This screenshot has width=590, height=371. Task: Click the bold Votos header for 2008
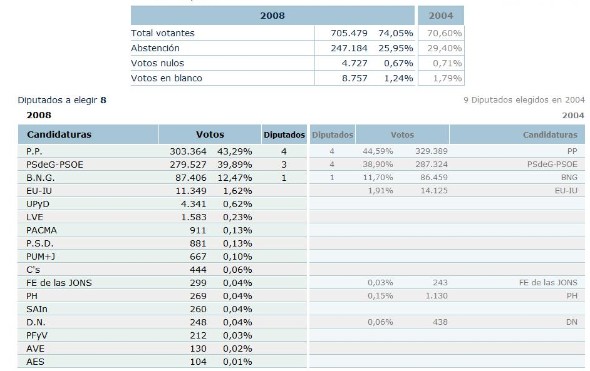210,134
